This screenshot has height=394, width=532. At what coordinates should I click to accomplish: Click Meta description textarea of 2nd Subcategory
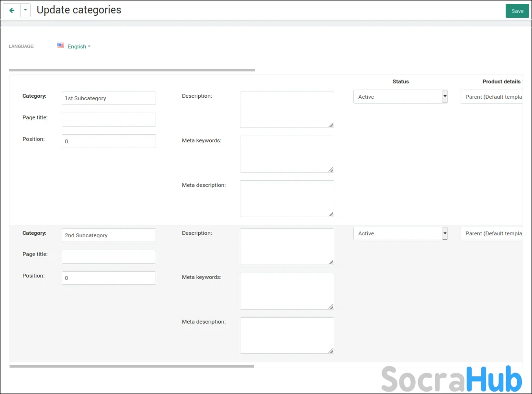tap(286, 335)
